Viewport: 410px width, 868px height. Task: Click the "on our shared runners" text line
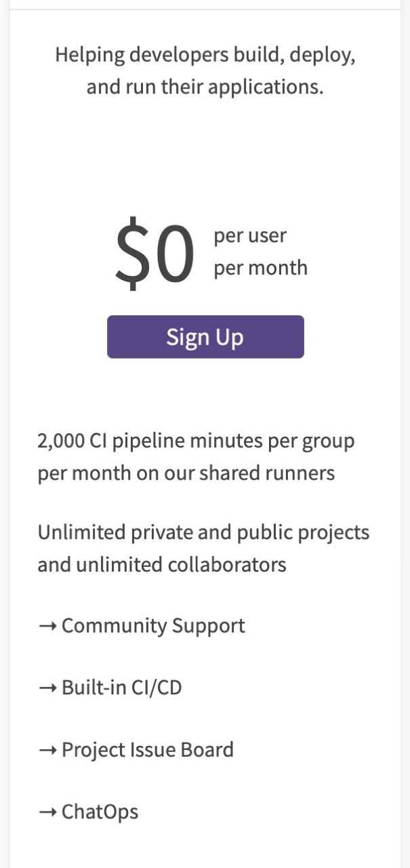pos(186,473)
